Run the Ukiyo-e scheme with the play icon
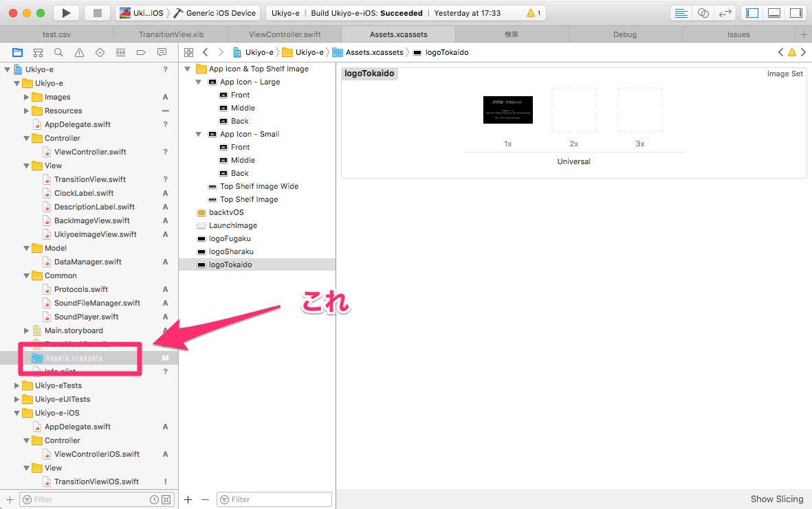This screenshot has width=812, height=509. pyautogui.click(x=65, y=12)
